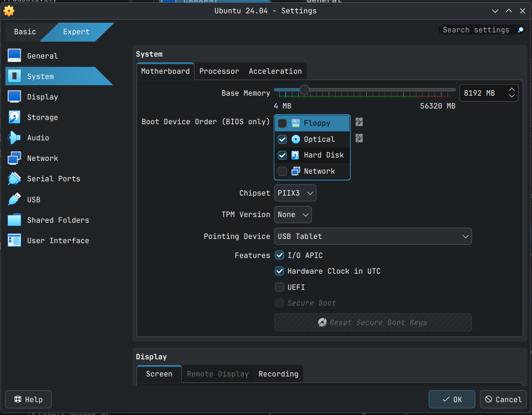
Task: Open the USB settings icon
Action: [x=14, y=199]
